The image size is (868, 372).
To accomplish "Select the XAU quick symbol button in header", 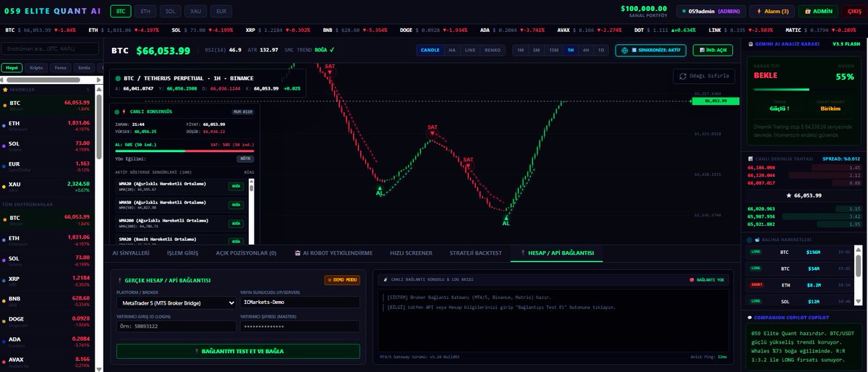I will click(x=196, y=12).
